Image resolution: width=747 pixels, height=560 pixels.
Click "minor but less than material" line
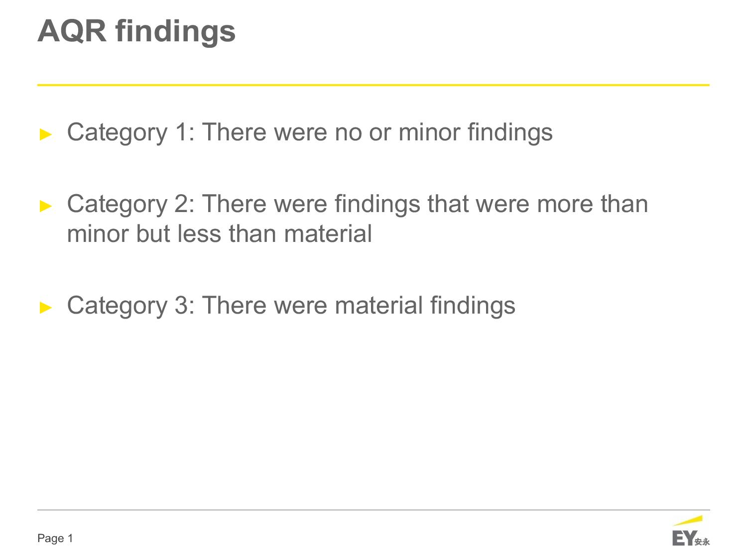click(220, 233)
